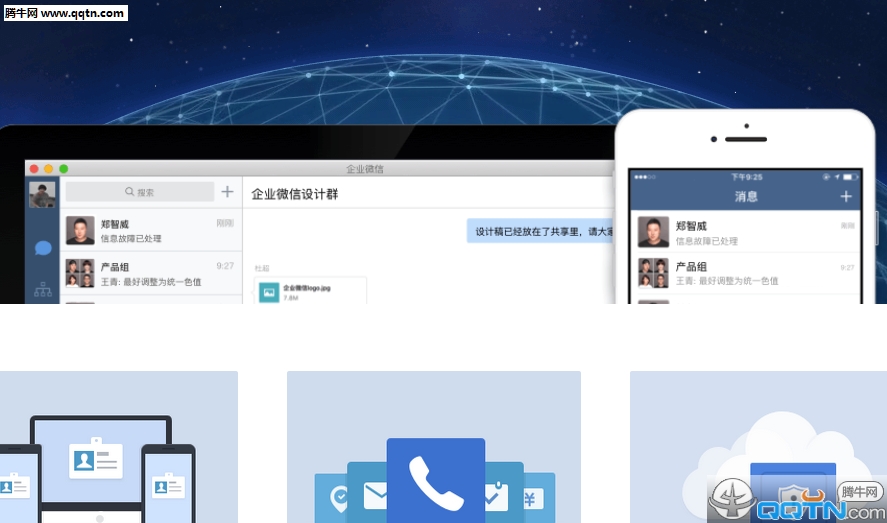
Task: Click the user profile avatar in the sidebar
Action: 42,194
